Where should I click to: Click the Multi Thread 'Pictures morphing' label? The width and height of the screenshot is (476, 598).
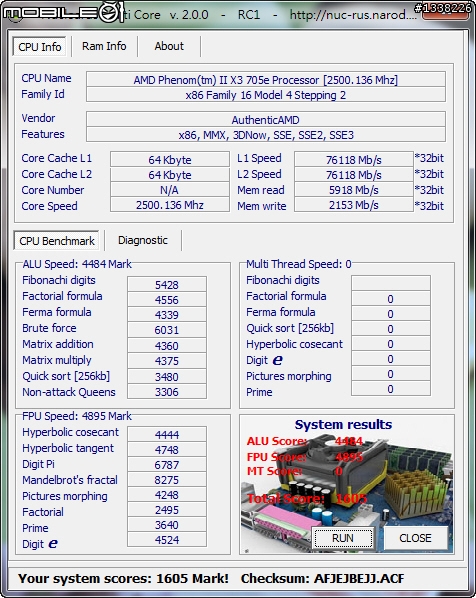[x=289, y=376]
